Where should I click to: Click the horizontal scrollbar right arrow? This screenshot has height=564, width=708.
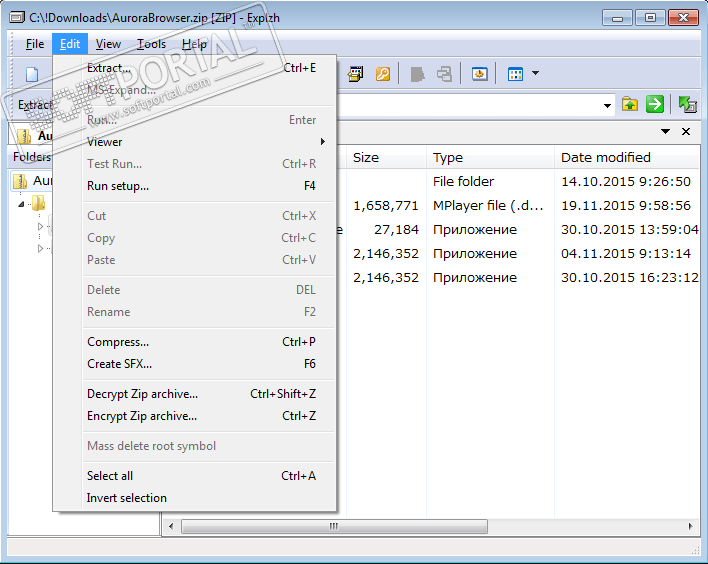click(x=690, y=527)
